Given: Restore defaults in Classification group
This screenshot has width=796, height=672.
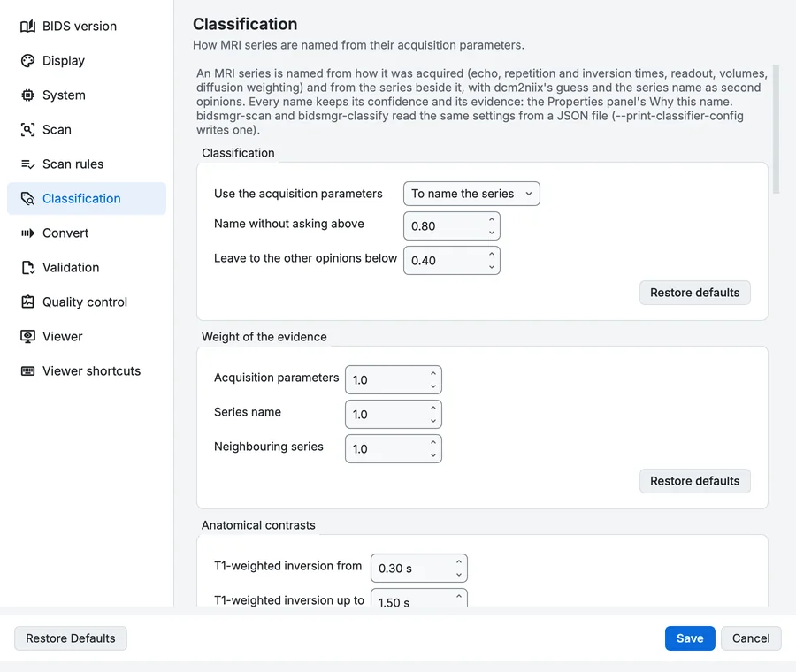Looking at the screenshot, I should click(695, 293).
